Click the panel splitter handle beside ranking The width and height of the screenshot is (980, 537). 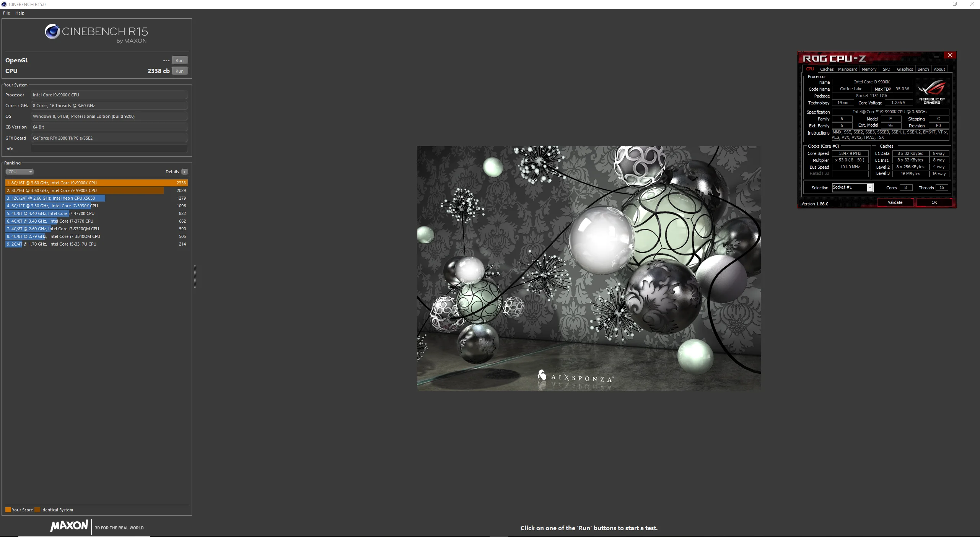click(195, 276)
